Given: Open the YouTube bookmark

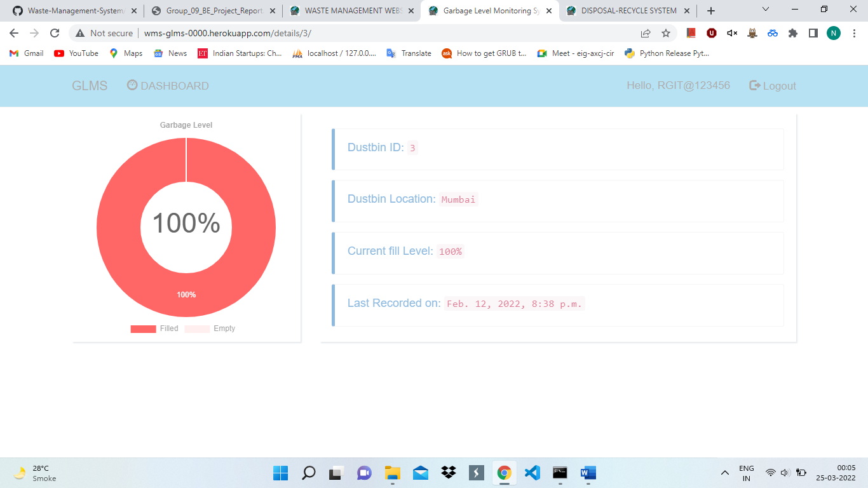Looking at the screenshot, I should click(76, 53).
